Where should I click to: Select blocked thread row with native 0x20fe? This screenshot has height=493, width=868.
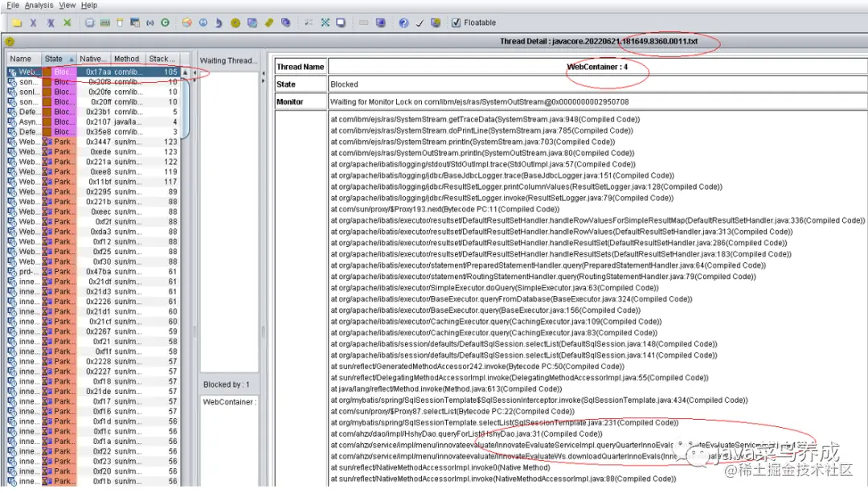[x=93, y=92]
